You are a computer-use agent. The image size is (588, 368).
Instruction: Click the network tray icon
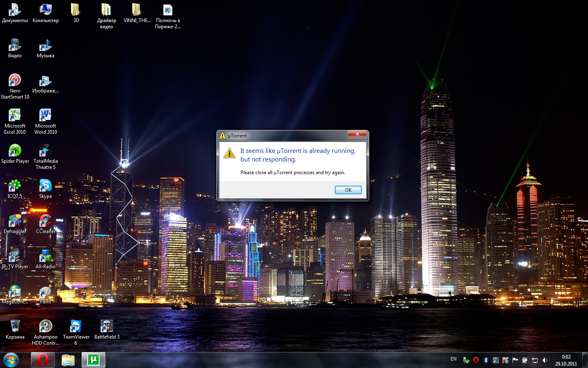[x=535, y=360]
